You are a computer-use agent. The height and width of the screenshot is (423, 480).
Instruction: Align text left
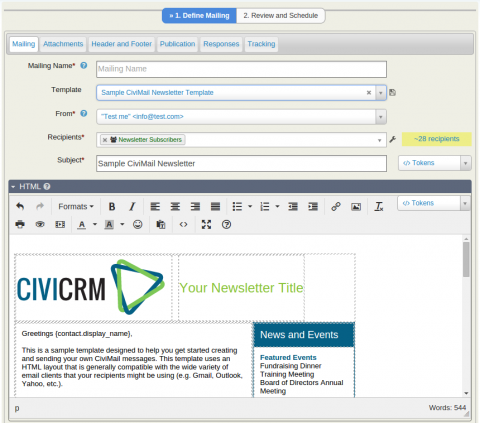[155, 207]
